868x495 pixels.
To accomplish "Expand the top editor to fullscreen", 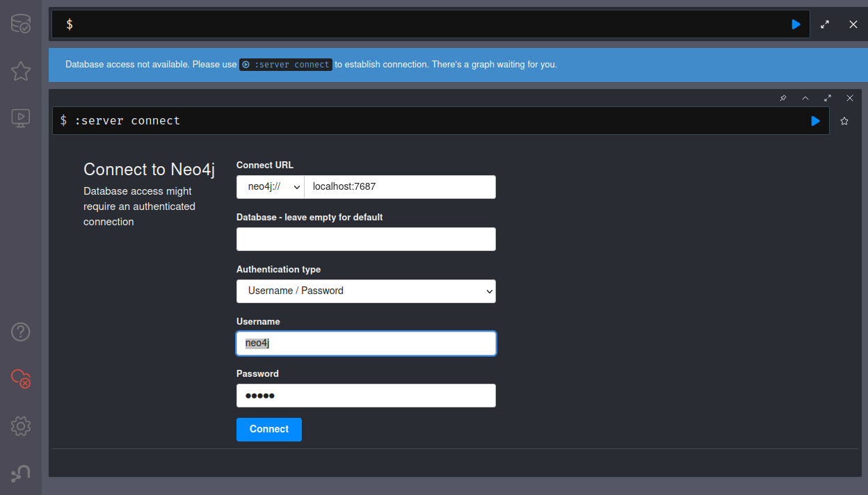I will coord(825,24).
